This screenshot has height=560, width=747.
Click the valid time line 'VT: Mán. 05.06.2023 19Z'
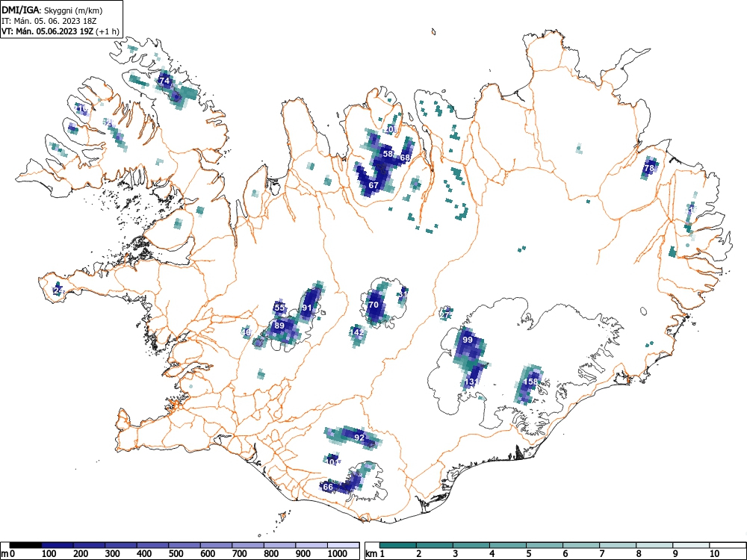(48, 31)
